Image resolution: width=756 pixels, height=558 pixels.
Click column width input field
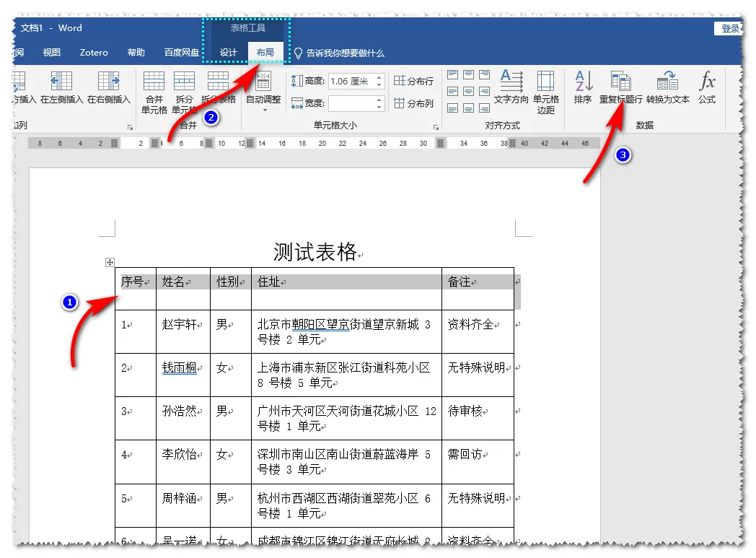[x=352, y=103]
